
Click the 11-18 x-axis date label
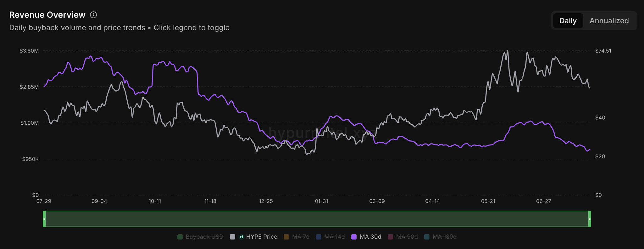pyautogui.click(x=210, y=201)
